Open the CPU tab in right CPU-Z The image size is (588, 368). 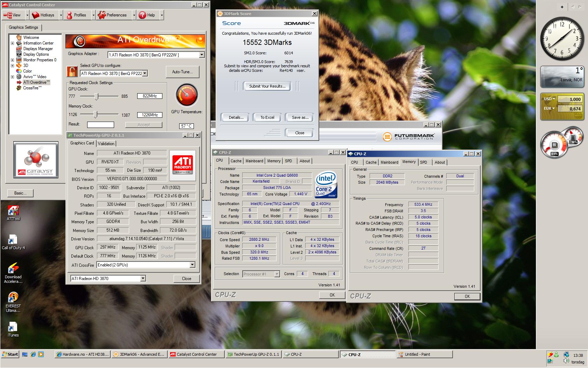tap(355, 162)
